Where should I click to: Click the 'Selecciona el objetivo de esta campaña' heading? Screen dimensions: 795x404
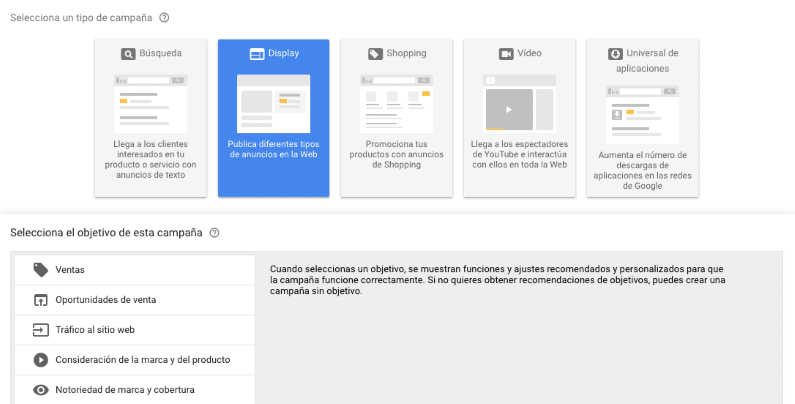(106, 233)
